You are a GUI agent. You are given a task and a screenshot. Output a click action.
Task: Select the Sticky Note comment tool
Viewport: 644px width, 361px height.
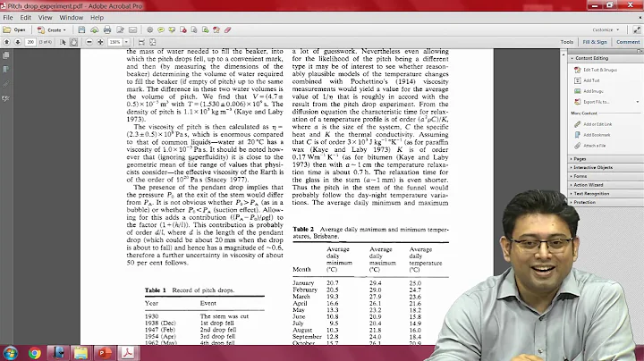coord(161,30)
